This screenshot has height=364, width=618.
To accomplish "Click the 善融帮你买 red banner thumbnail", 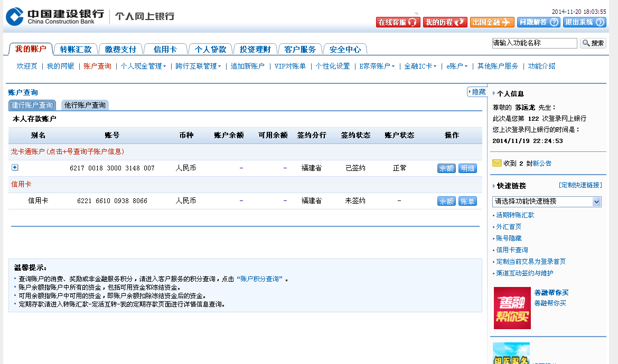I will (x=512, y=308).
